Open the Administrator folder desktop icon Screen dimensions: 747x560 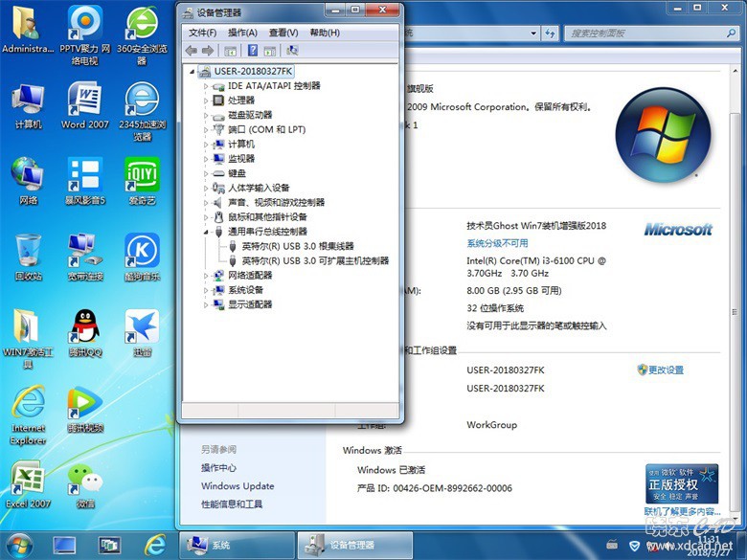coord(28,30)
